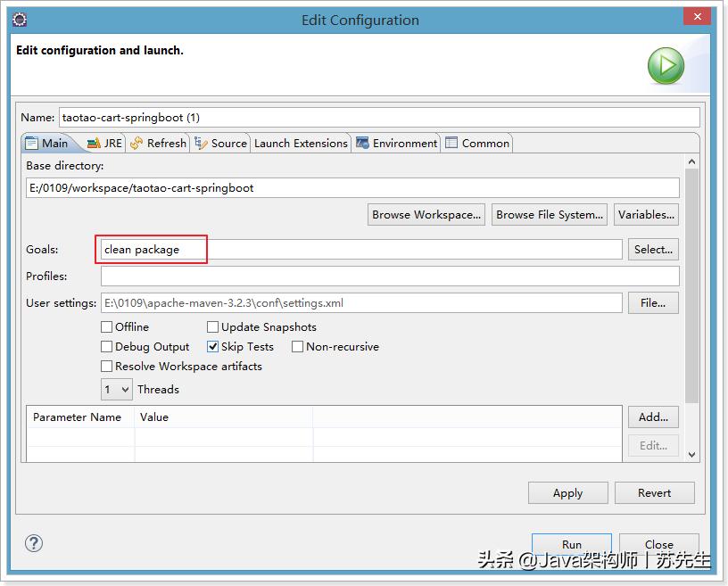
Task: Click the icon on the Common tab
Action: click(451, 143)
